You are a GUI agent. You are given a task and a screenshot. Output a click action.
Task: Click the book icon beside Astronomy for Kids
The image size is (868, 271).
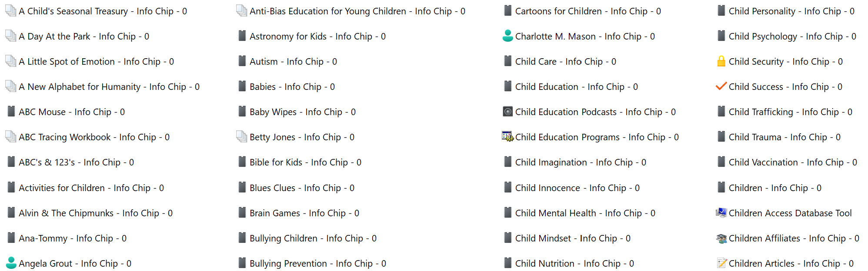[242, 36]
